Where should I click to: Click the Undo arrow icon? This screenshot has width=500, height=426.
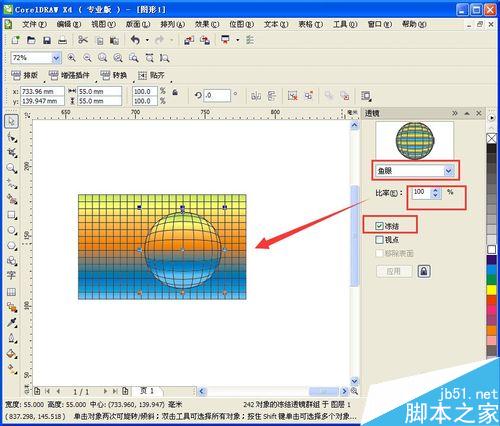point(135,40)
